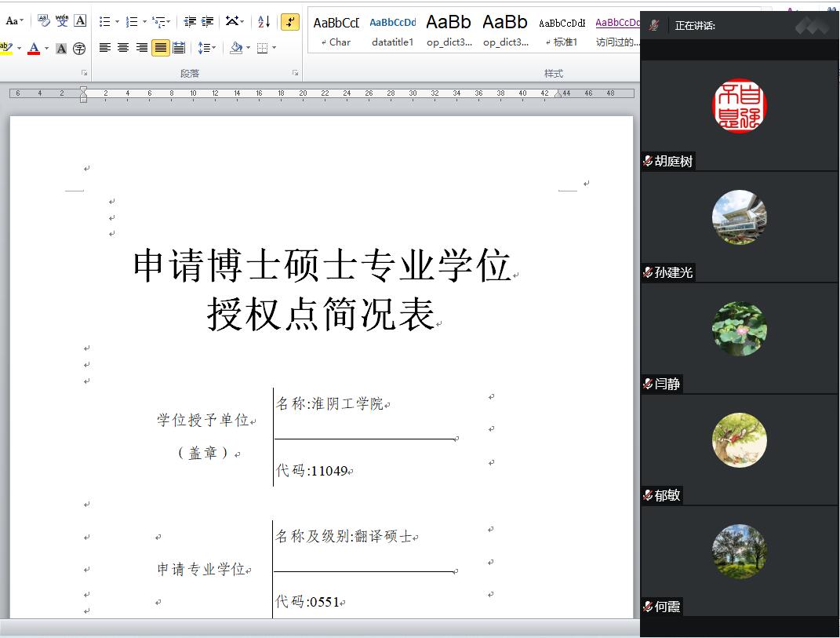
Task: Decrease the paragraph indent
Action: [190, 22]
